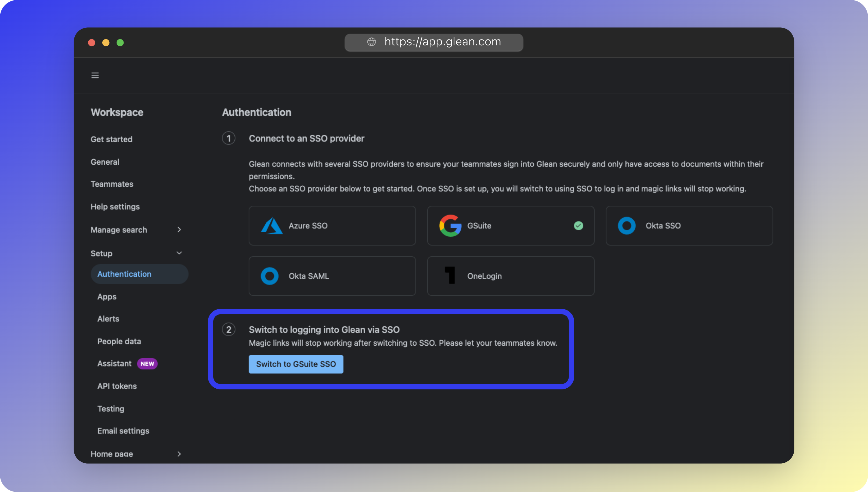Select the OneLogin provider icon

pos(450,276)
